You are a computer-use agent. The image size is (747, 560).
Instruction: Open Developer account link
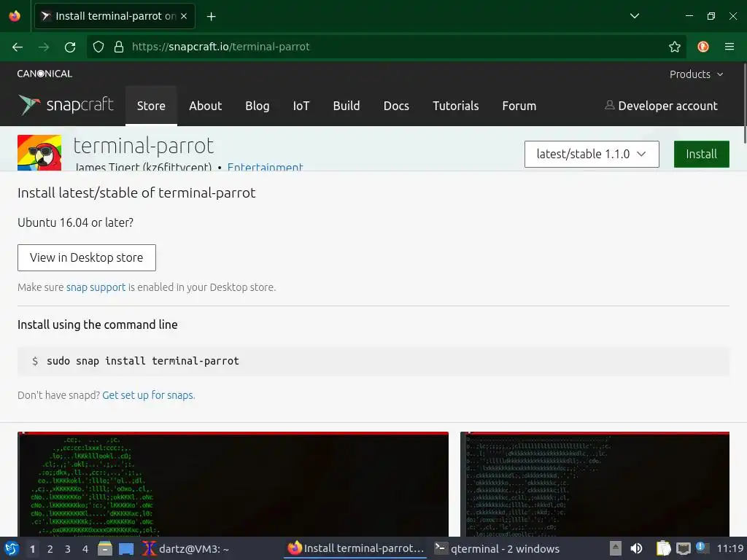[661, 106]
